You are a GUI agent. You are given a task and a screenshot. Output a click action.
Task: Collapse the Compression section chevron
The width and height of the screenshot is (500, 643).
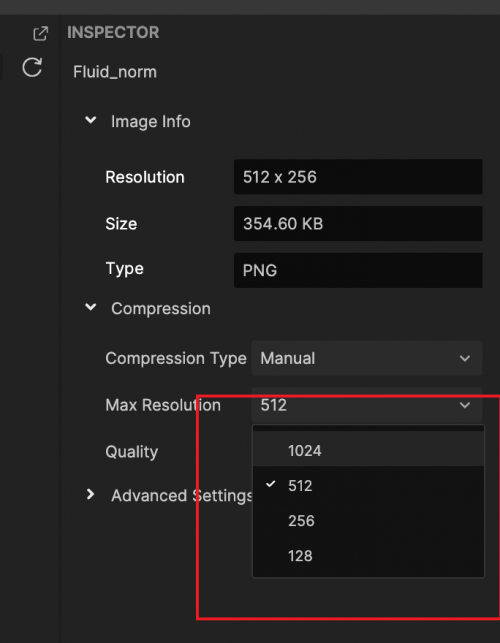click(x=90, y=307)
